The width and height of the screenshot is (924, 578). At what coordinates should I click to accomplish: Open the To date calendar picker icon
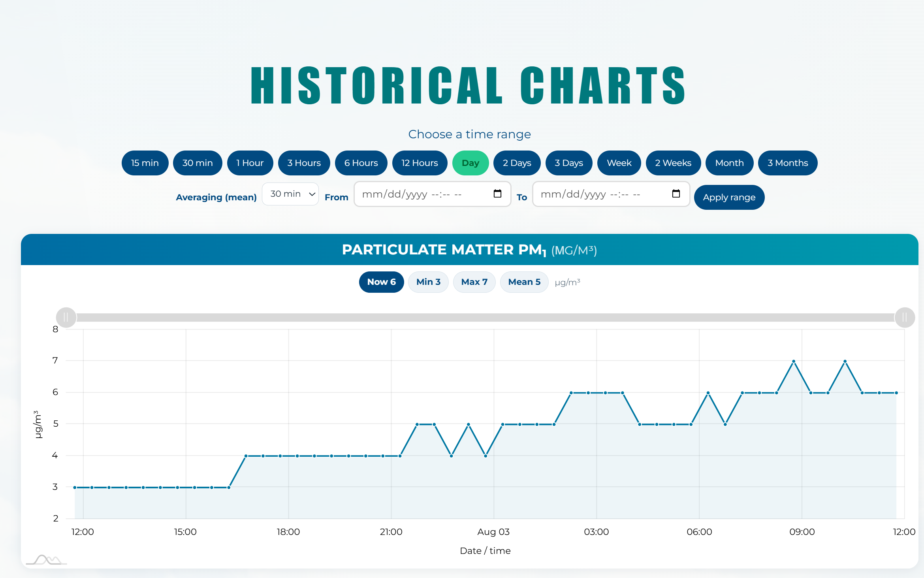676,194
